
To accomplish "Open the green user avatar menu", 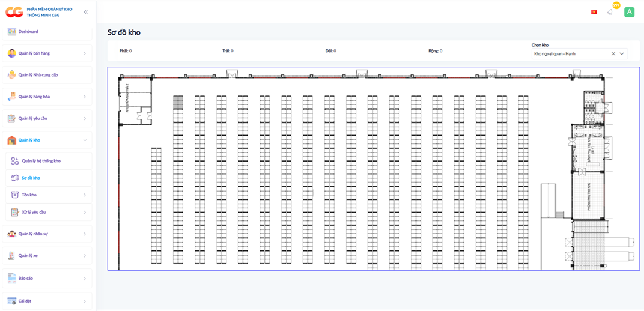I will pos(629,12).
